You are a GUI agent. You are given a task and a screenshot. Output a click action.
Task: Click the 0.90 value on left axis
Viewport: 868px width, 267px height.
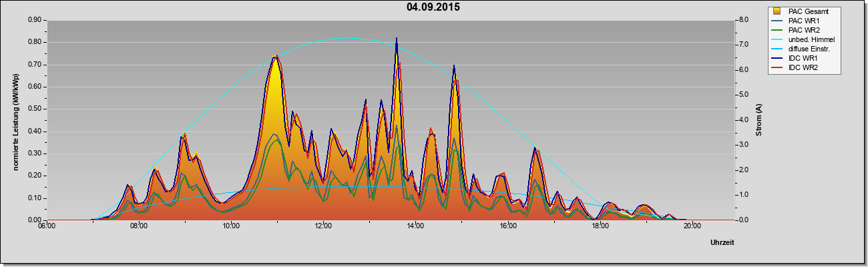pos(35,20)
